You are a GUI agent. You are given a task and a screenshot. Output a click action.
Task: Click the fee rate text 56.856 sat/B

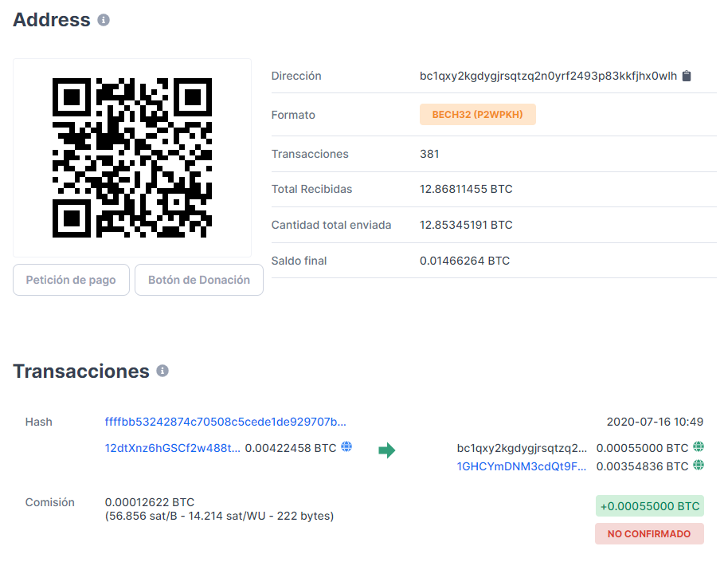click(x=143, y=516)
